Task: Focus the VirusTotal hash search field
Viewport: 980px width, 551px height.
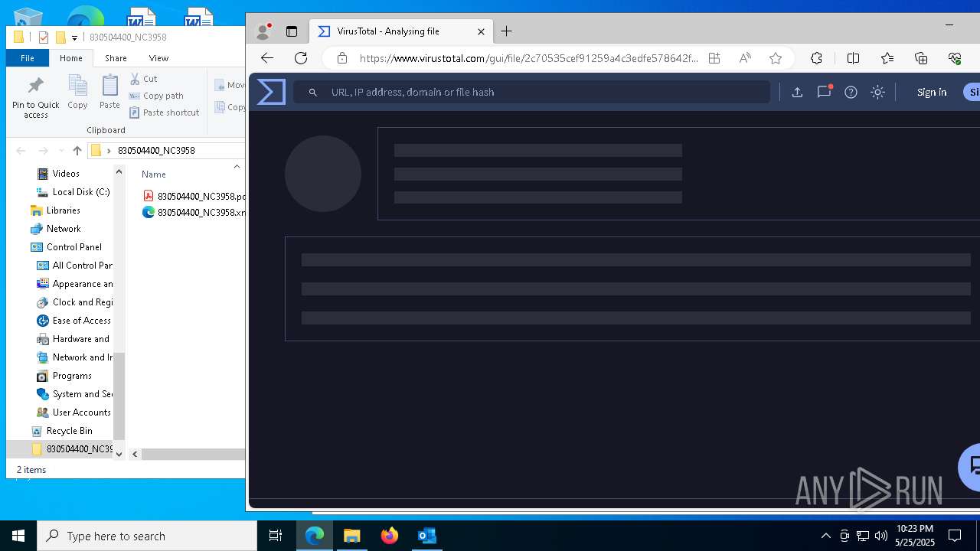Action: pos(531,92)
